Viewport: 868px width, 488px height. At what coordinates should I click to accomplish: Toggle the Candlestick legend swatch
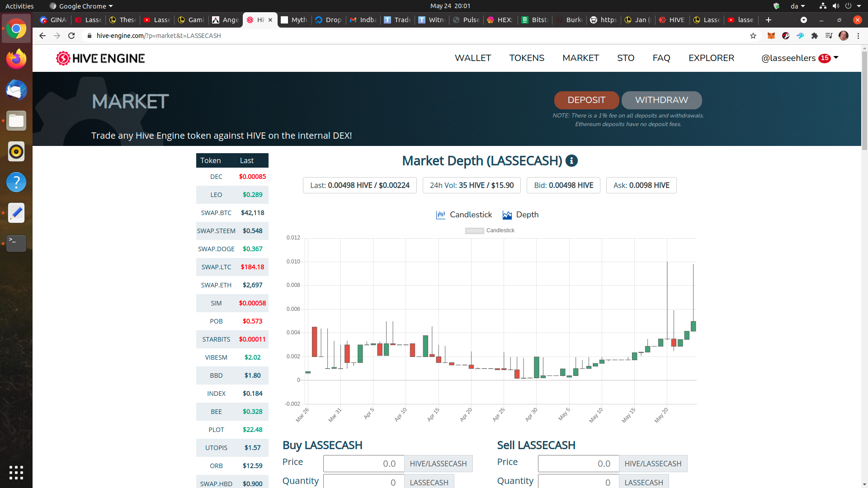475,230
